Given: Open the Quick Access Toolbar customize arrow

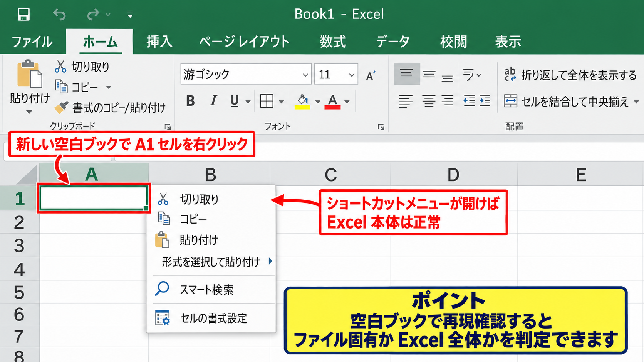Looking at the screenshot, I should pyautogui.click(x=130, y=15).
